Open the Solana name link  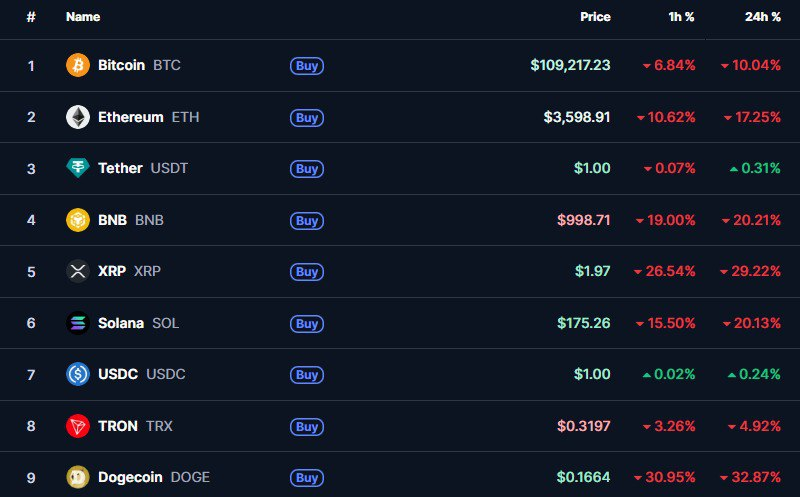pyautogui.click(x=121, y=323)
